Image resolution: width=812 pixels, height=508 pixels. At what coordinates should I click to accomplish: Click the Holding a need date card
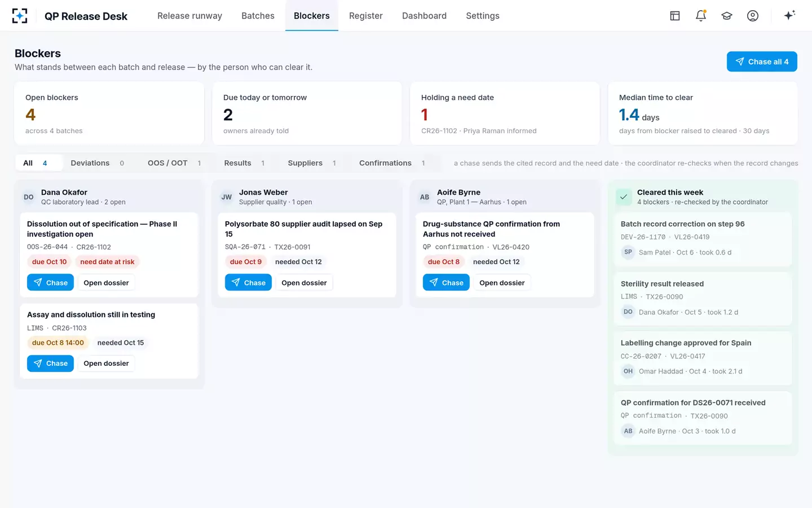click(505, 113)
